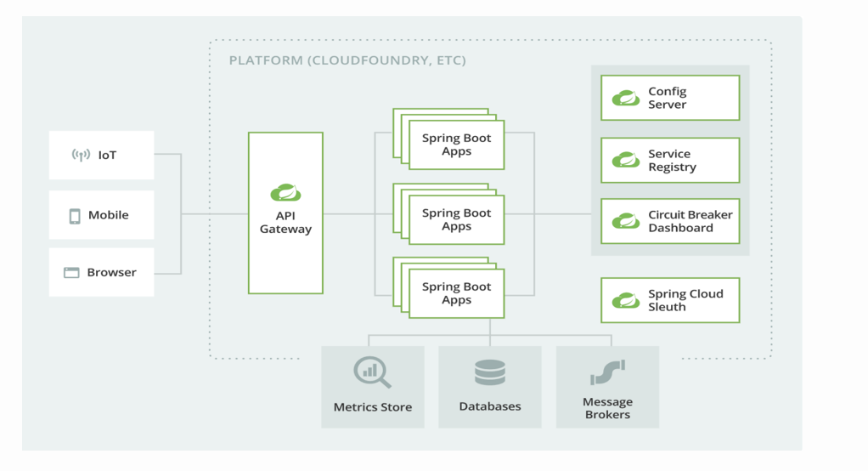Click the Spring leaf icon in API Gateway
The height and width of the screenshot is (471, 868).
pos(285,192)
